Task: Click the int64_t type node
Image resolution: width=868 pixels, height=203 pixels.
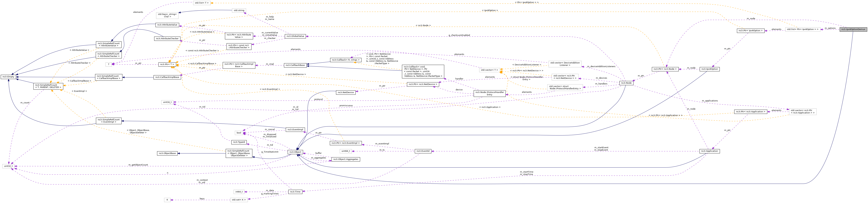Action: [x=239, y=192]
